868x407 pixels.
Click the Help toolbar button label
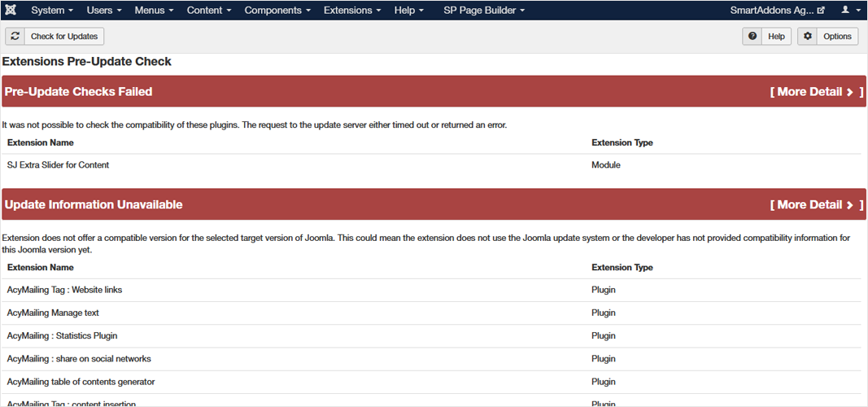tap(777, 36)
